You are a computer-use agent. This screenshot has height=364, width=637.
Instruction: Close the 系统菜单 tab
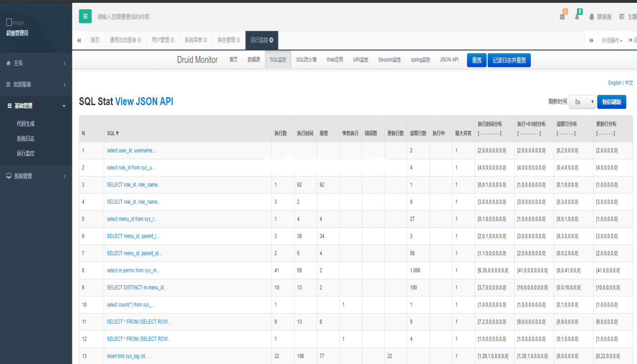tap(205, 40)
